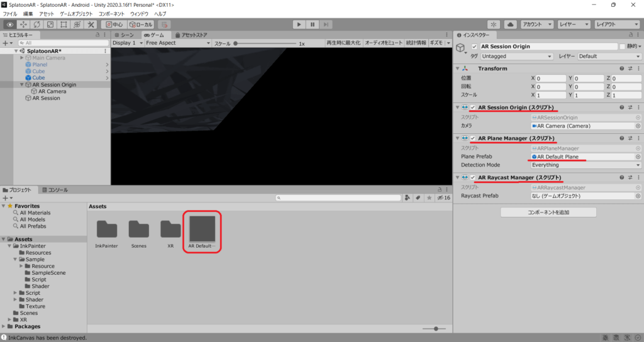The height and width of the screenshot is (342, 644).
Task: Open the custom editor tools icon
Action: tap(91, 25)
